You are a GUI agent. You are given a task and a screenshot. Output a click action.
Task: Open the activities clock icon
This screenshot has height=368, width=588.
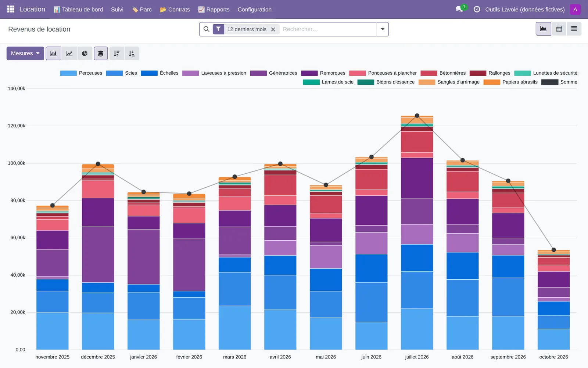click(477, 9)
